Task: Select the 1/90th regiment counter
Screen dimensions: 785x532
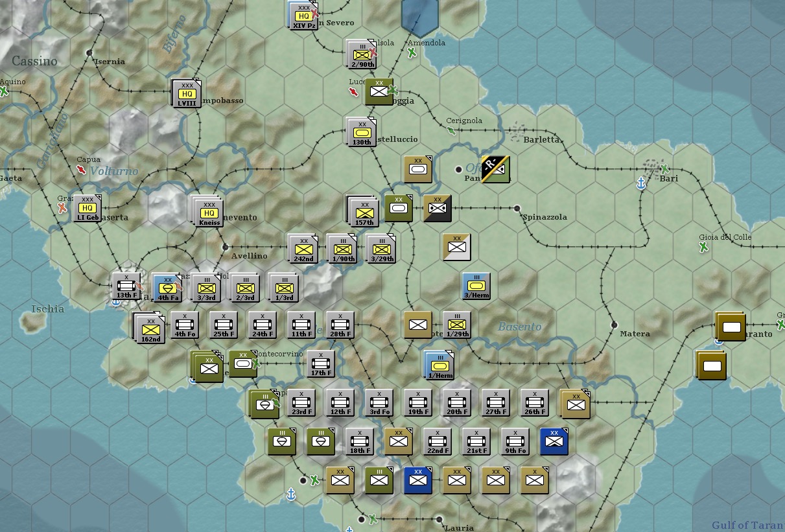Action: coord(342,249)
